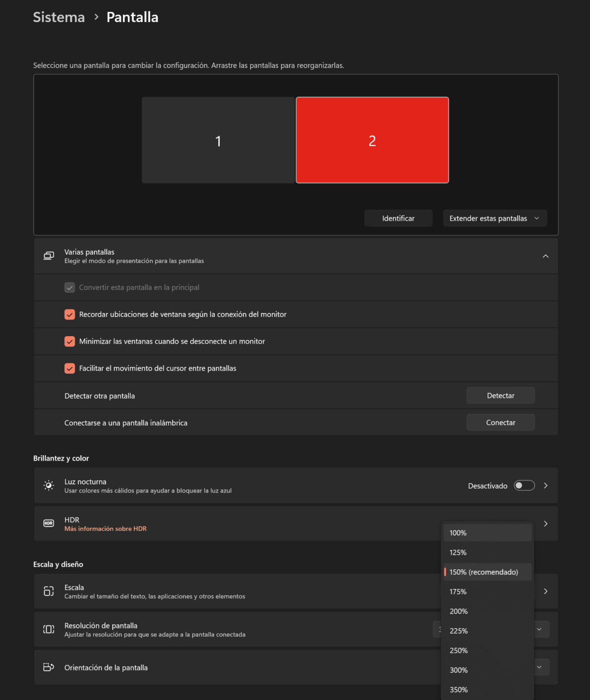Open Luz nocturna settings chevron arrow
Screen dimensions: 590x700
[545, 485]
